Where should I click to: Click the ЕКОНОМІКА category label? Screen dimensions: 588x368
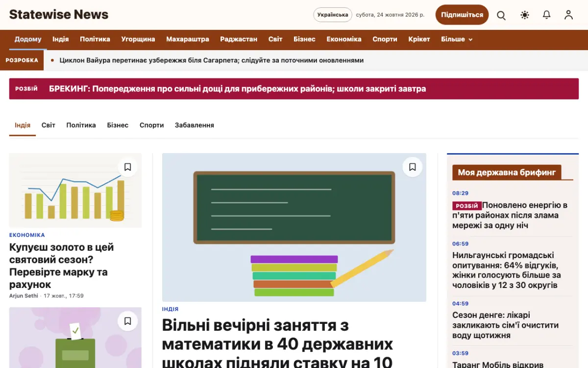(27, 235)
